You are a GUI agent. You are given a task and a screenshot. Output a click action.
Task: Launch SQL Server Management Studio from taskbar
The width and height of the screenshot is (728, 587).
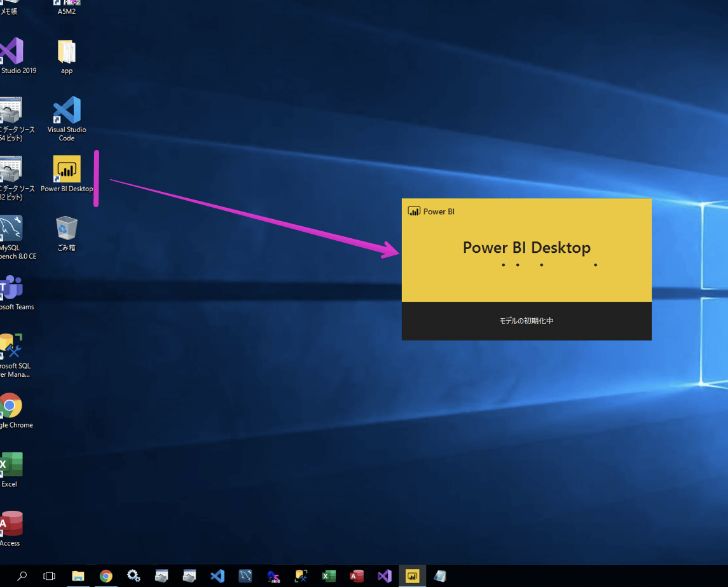click(x=301, y=576)
